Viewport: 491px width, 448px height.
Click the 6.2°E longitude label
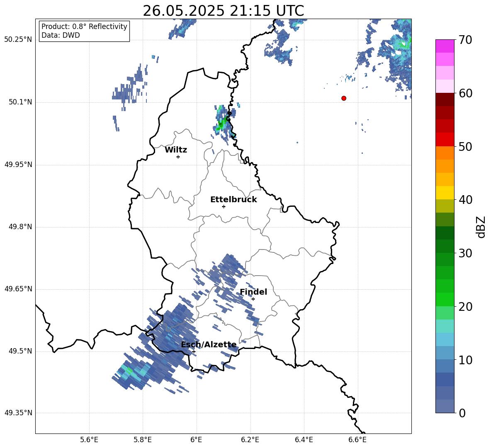click(250, 440)
